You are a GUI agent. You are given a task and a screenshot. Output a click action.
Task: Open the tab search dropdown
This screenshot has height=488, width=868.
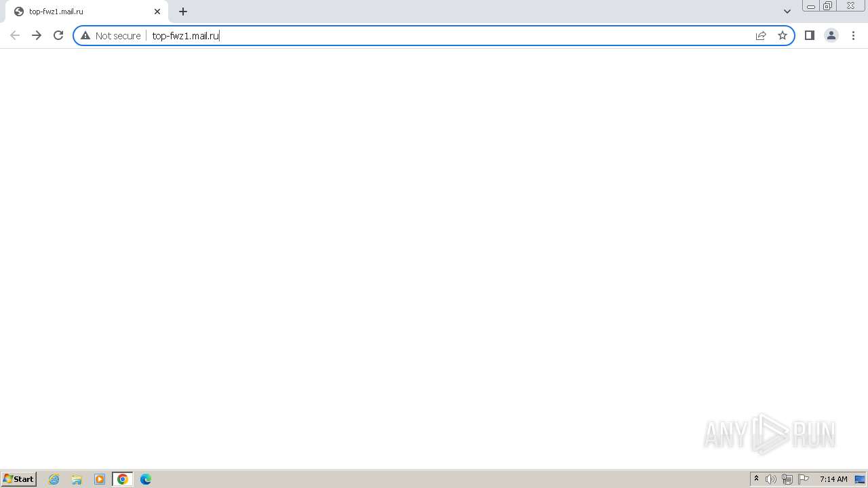point(787,12)
